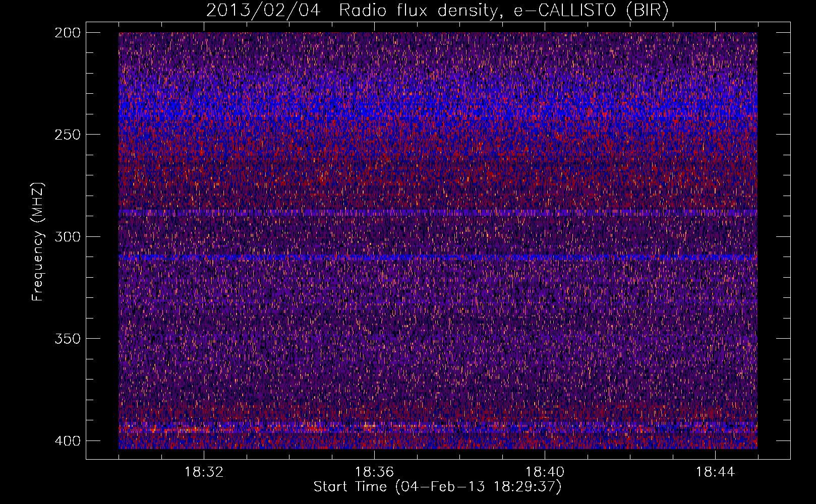Click the blue strip just below 400 MHz
Viewport: 816px width, 504px height.
(438, 446)
